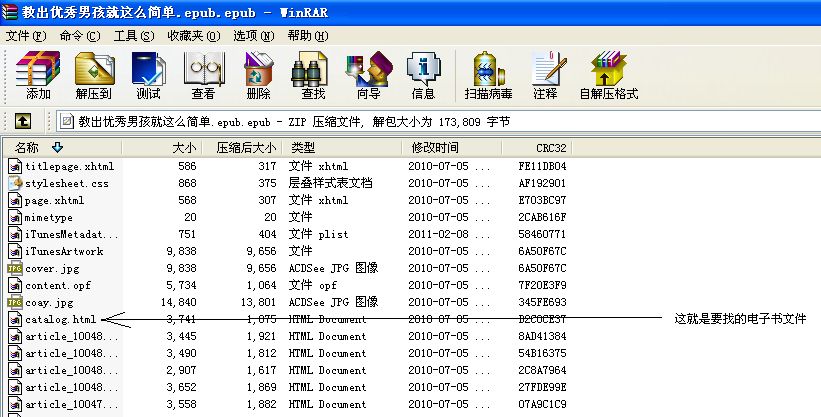821x417 pixels.
Task: Click the archive icon in the address bar
Action: click(66, 122)
